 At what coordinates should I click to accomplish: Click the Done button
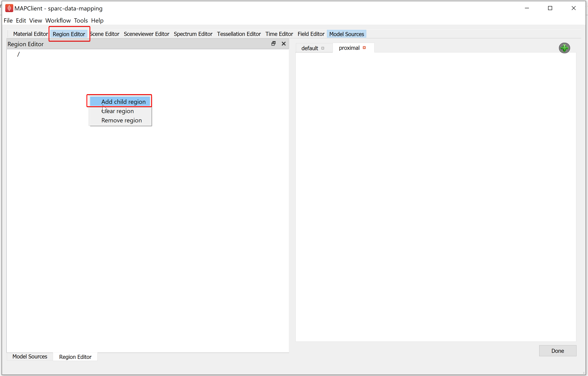pyautogui.click(x=558, y=351)
